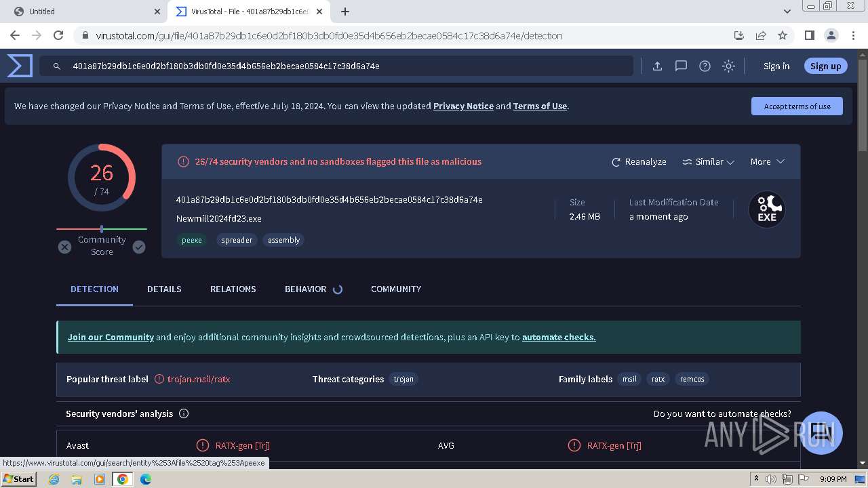Open the Terms of Use link
Viewport: 868px width, 488px height.
(540, 106)
